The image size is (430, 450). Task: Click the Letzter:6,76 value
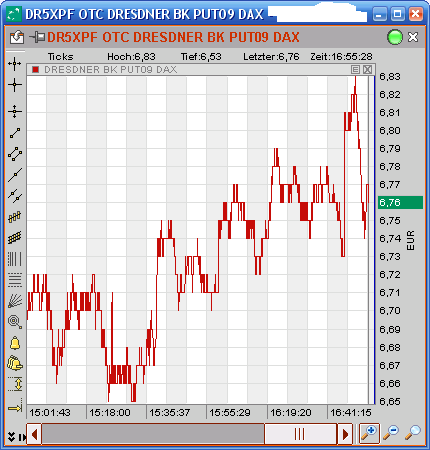click(271, 57)
